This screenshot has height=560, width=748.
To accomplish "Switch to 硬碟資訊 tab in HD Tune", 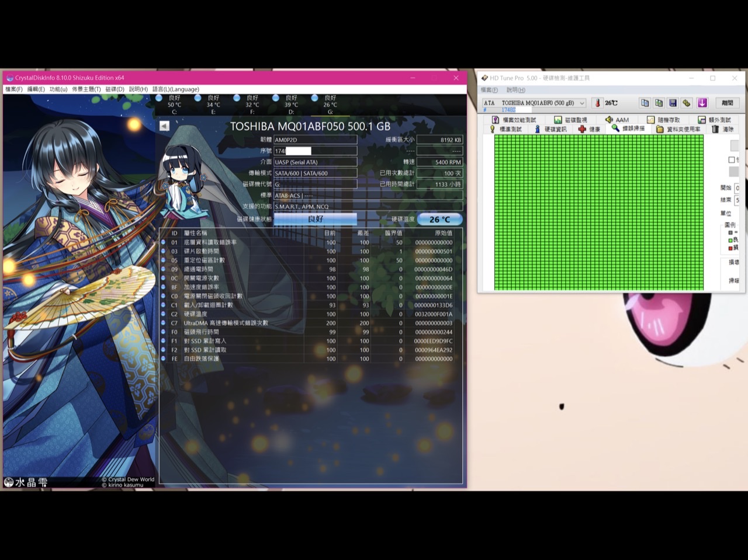I will point(550,129).
